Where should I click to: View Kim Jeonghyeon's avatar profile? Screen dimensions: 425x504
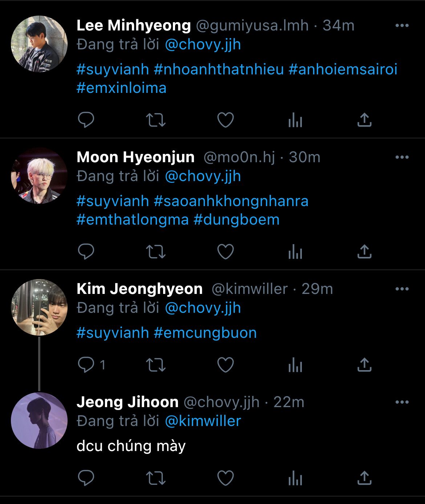tap(39, 307)
